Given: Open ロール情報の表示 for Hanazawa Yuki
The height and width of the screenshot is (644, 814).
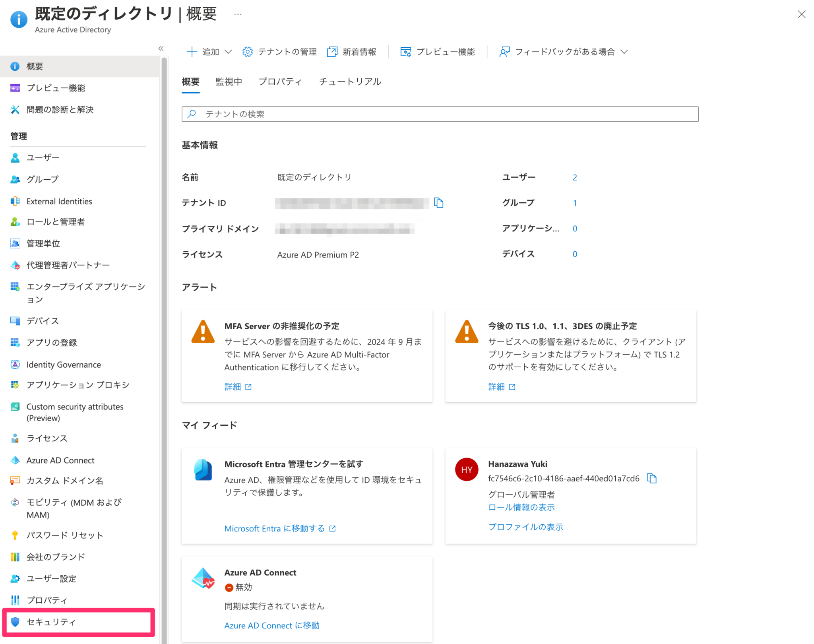Looking at the screenshot, I should point(521,507).
